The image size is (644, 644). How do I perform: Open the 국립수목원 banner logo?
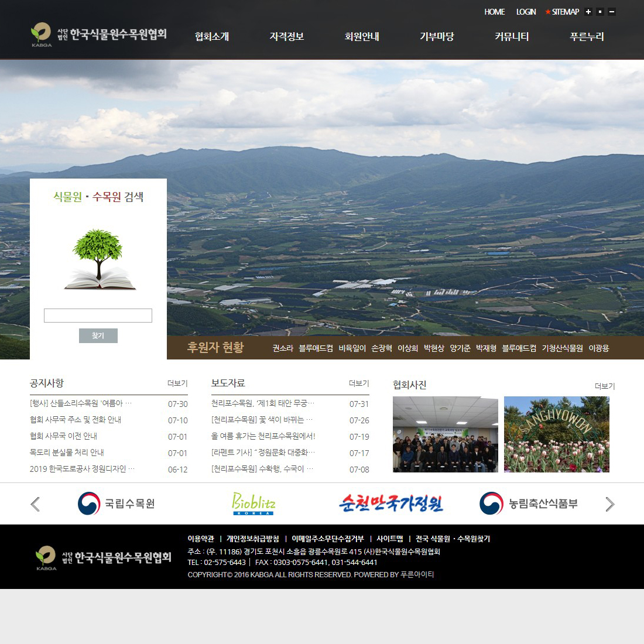117,504
